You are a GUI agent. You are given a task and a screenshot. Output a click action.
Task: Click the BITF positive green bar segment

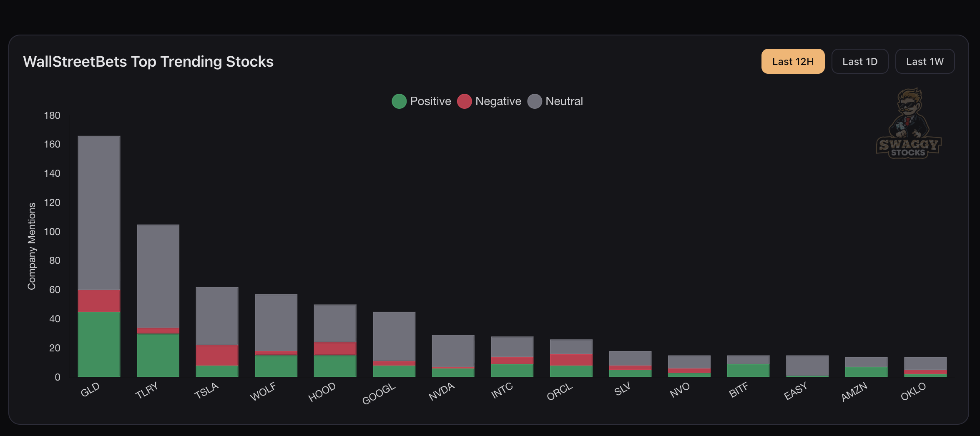tap(748, 371)
